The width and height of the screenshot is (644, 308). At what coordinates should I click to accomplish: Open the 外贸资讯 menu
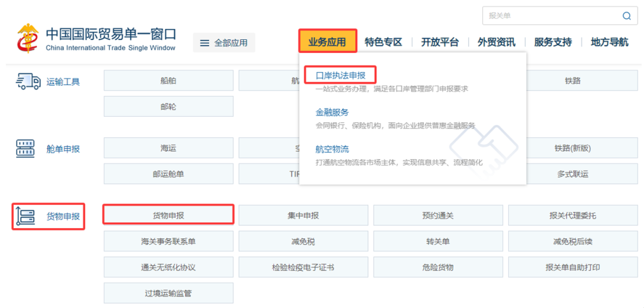[497, 42]
